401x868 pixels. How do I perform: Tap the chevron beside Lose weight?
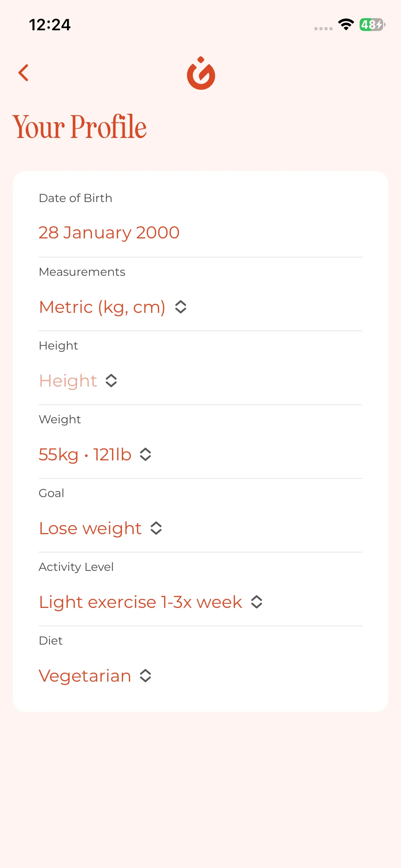(x=156, y=528)
